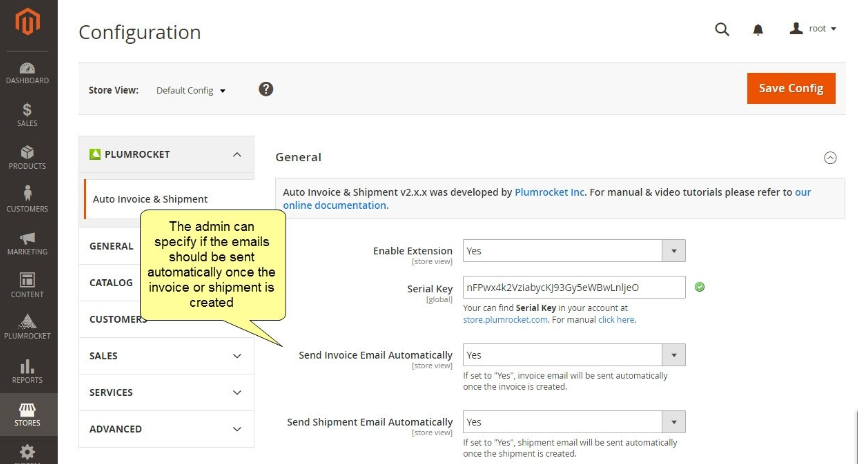The image size is (858, 464).
Task: Open the System gear sidebar menu
Action: [x=27, y=453]
